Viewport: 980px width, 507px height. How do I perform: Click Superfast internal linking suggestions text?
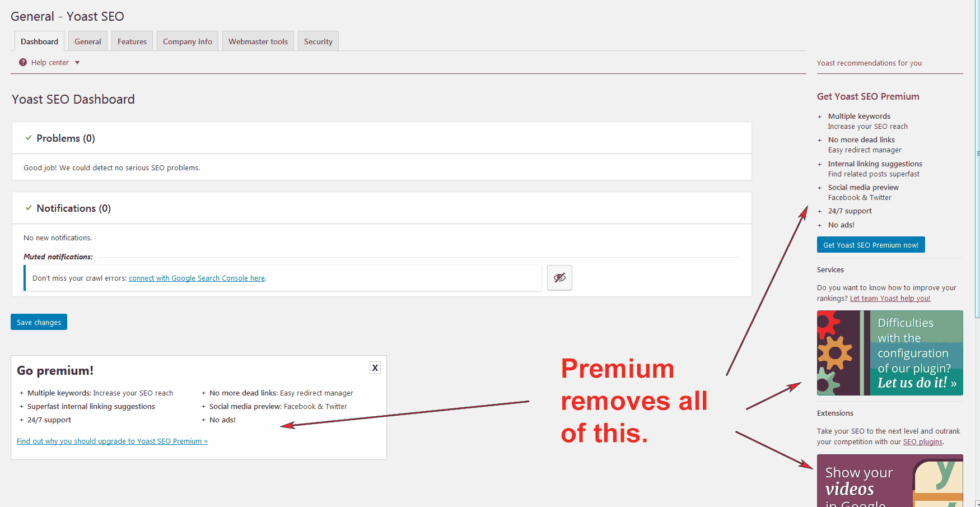[x=91, y=407]
